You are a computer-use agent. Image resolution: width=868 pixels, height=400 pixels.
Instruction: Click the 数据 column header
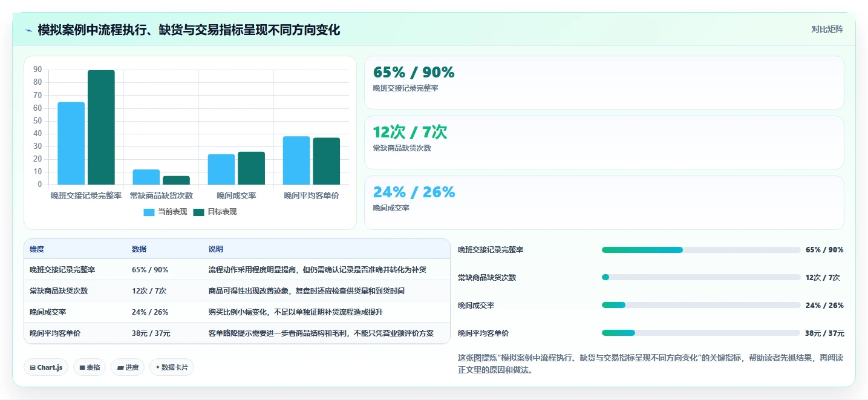click(139, 249)
